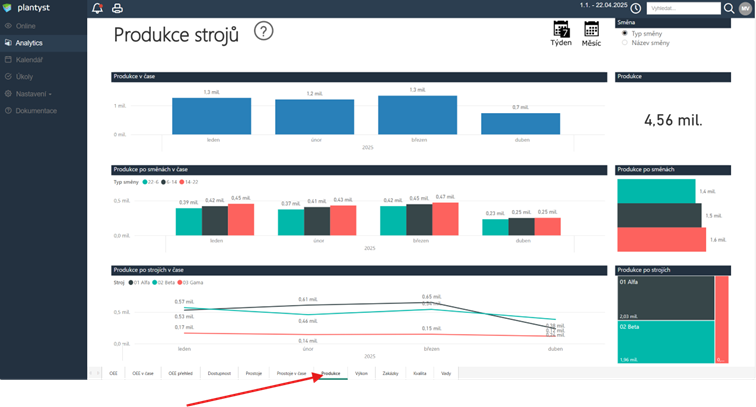Open the date range clock icon
The height and width of the screenshot is (407, 756).
point(636,8)
